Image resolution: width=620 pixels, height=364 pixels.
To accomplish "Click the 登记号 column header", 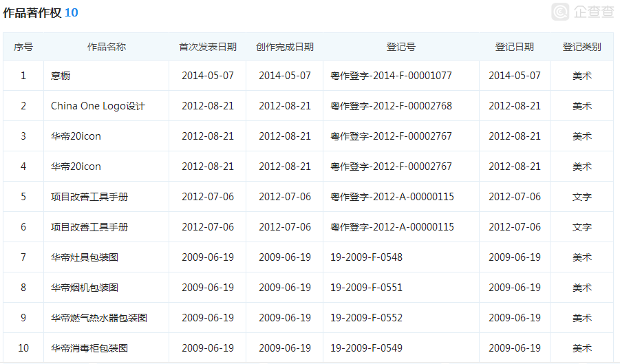I will [x=401, y=47].
